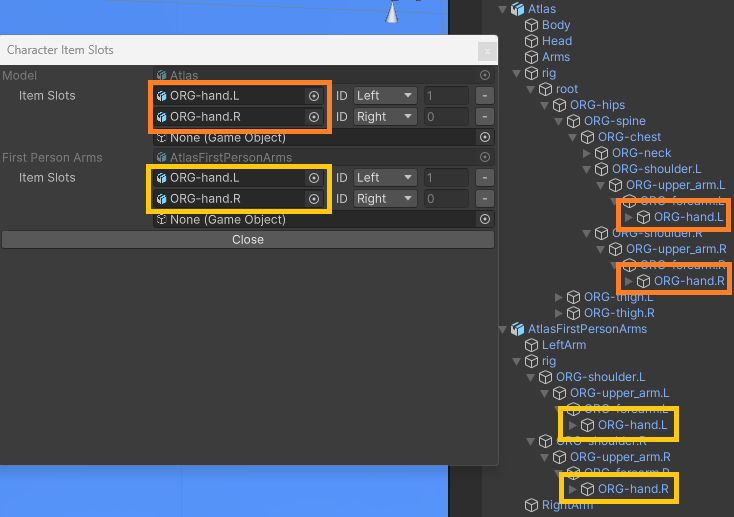Expand the ORG-thigh.L node in hierarchy
Screen dimensions: 734x517
click(558, 297)
